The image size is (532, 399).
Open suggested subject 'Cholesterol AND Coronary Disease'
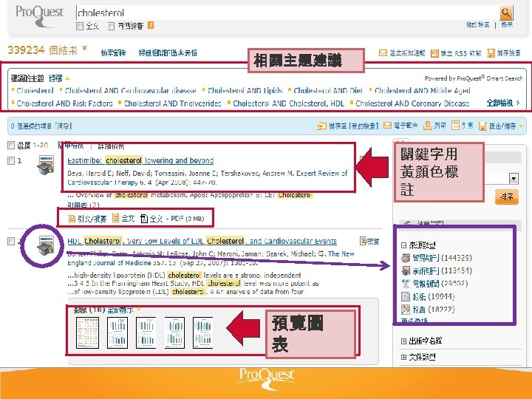coord(412,103)
